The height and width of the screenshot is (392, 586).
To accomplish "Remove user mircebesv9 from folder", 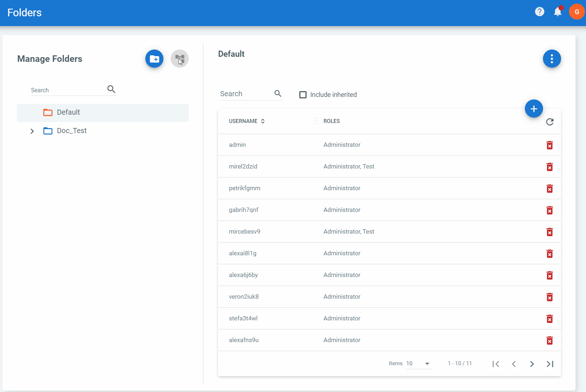I will 549,232.
